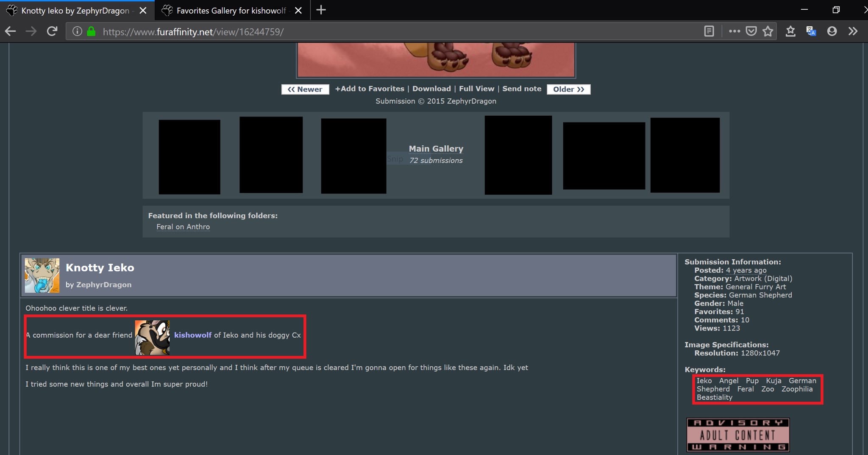
Task: Minimize the browser window
Action: 804,10
